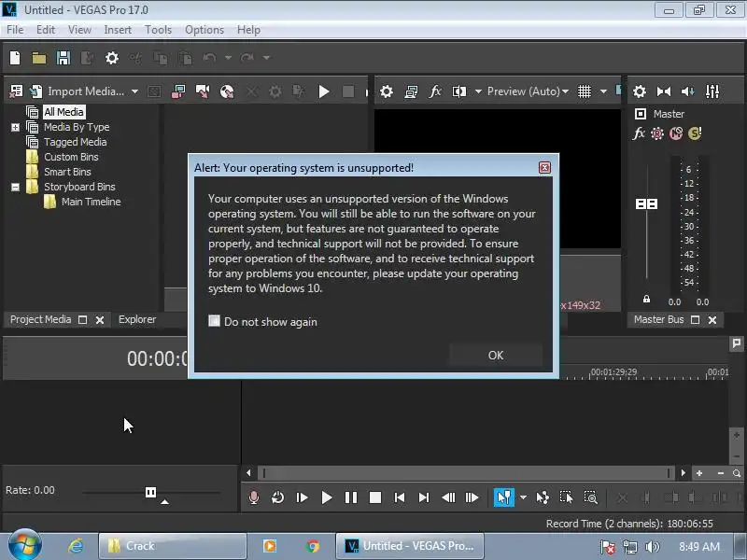This screenshot has width=747, height=560.
Task: Open the Normal Edit tool dropdown arrow
Action: [x=523, y=498]
